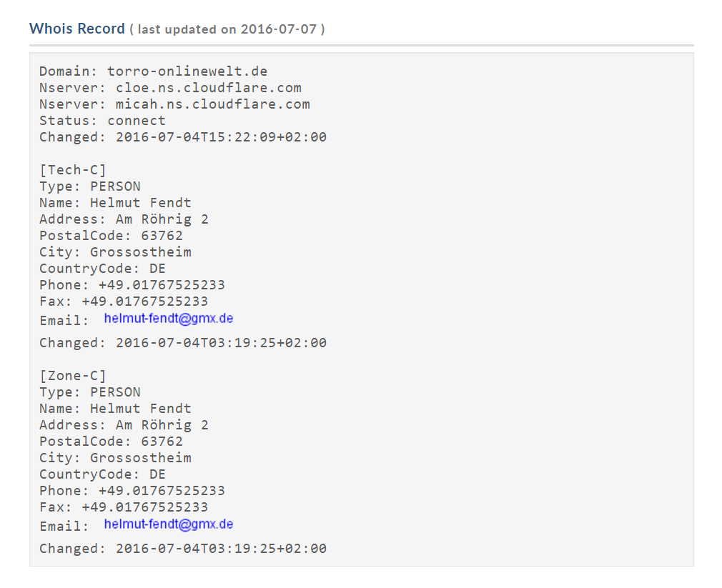Viewport: 722px width, 588px height.
Task: Click the Tech-C Phone number line
Action: 132,285
